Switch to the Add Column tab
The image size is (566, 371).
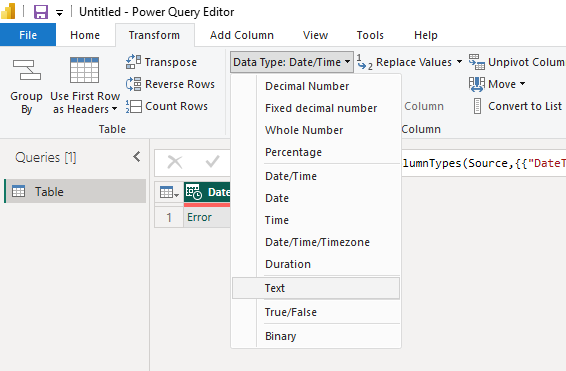pos(242,35)
